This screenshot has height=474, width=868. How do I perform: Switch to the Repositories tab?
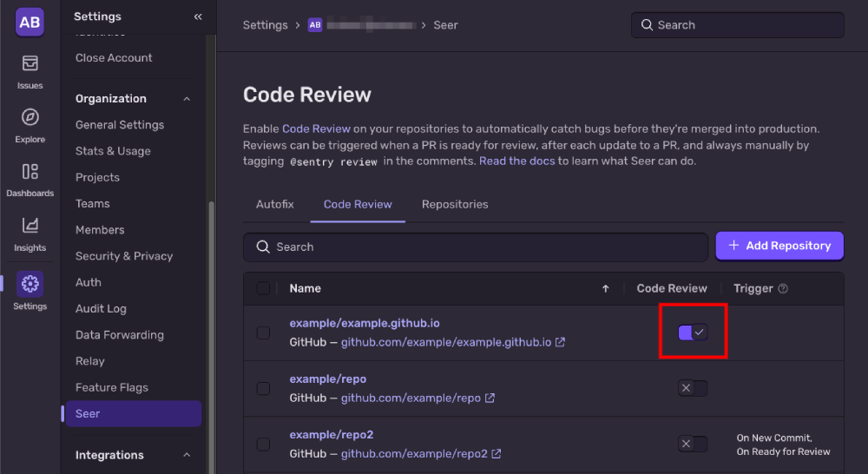pos(455,204)
